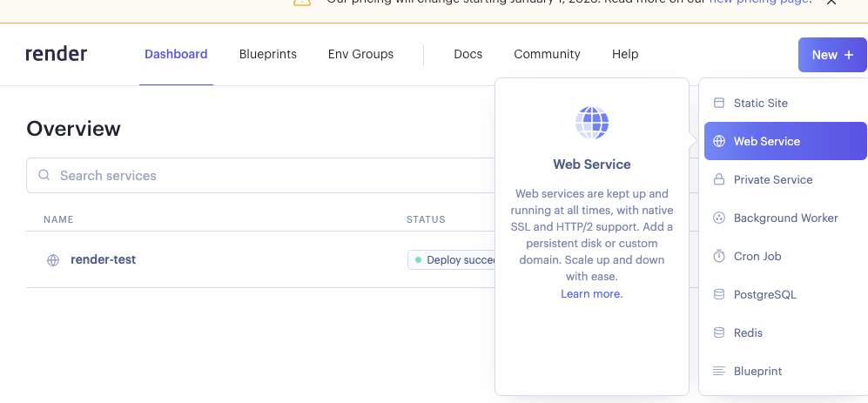The height and width of the screenshot is (403, 868).
Task: Click the Blueprint lines icon
Action: (x=719, y=371)
